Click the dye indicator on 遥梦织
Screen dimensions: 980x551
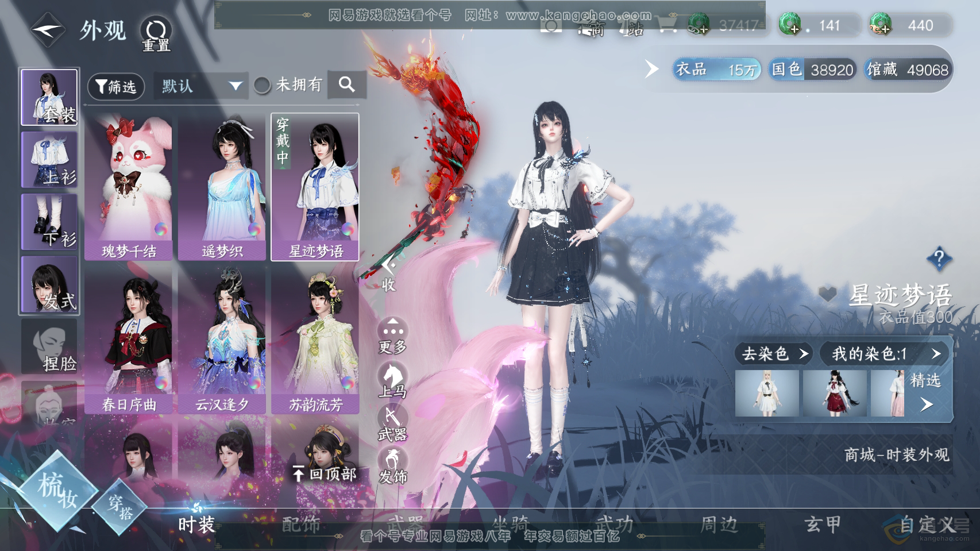(x=254, y=229)
